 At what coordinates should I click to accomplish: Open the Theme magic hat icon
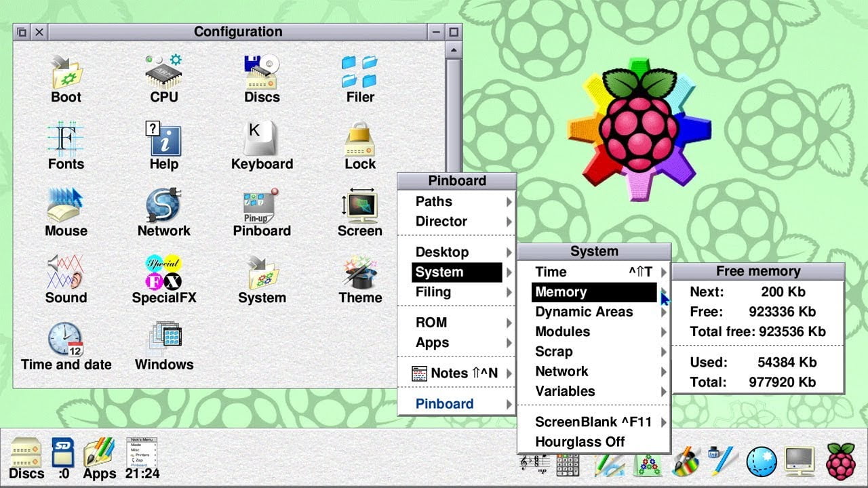click(x=360, y=272)
